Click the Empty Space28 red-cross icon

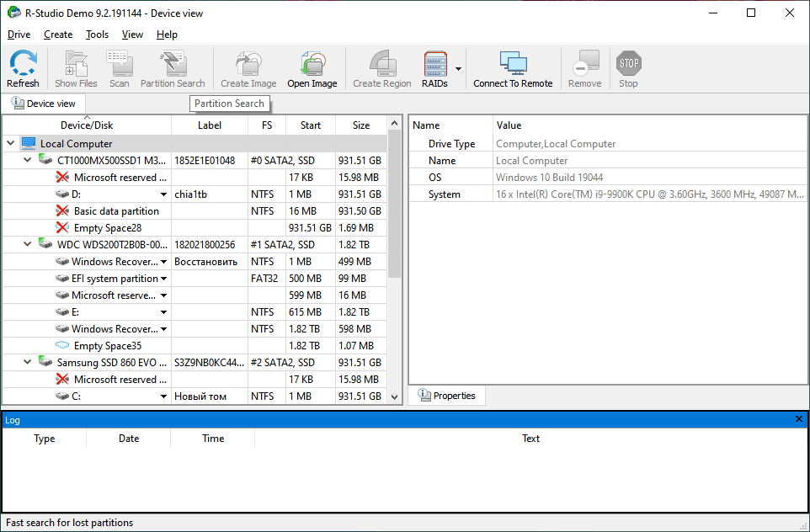coord(62,227)
